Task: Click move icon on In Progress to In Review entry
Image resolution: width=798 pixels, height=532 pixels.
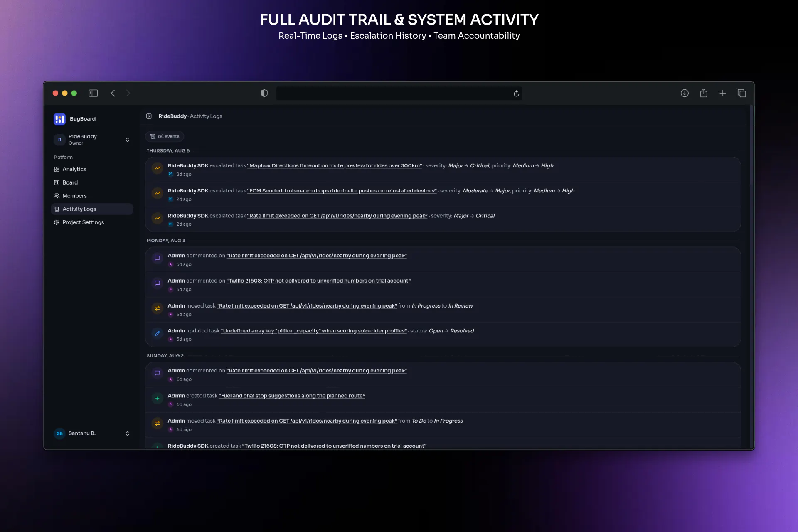Action: point(157,308)
